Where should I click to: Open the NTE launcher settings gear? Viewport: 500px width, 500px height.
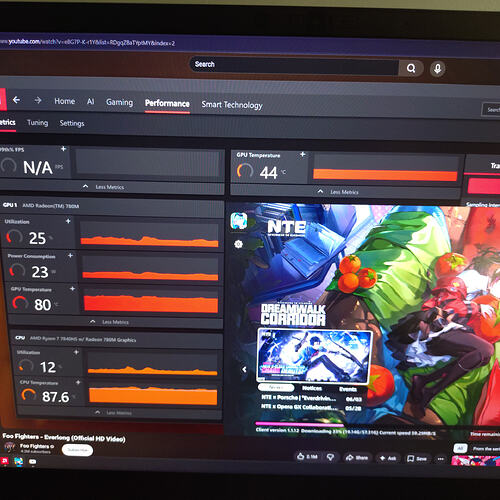click(x=238, y=244)
